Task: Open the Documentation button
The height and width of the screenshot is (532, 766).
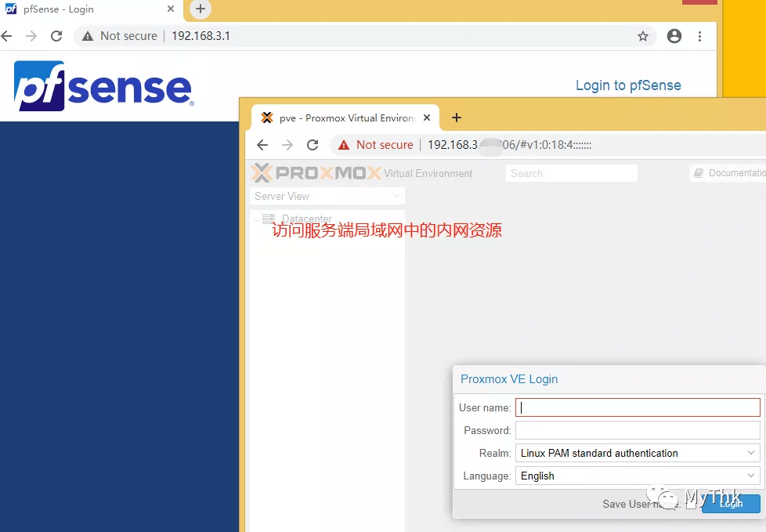Action: [x=728, y=173]
